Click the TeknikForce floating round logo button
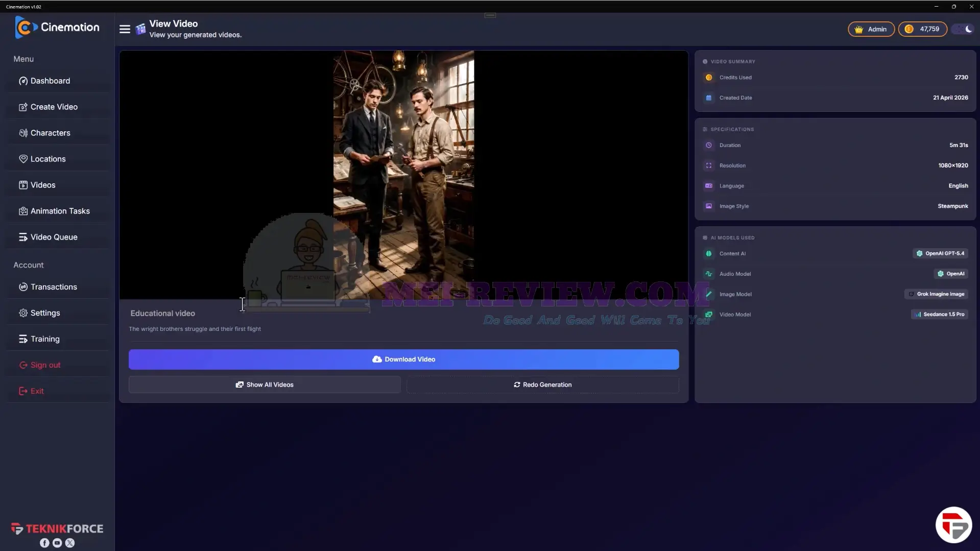The height and width of the screenshot is (551, 980). coord(953,525)
